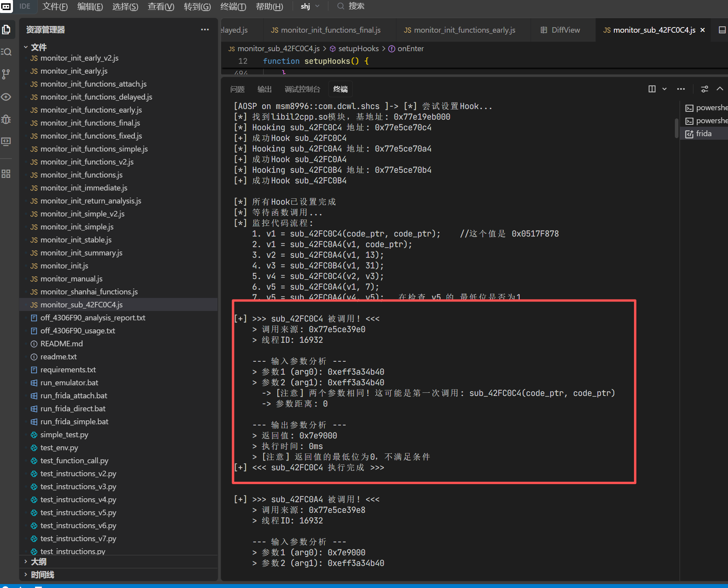This screenshot has height=588, width=728.
Task: Switch to the monitor_init_functions_early.js tab
Action: (x=459, y=30)
